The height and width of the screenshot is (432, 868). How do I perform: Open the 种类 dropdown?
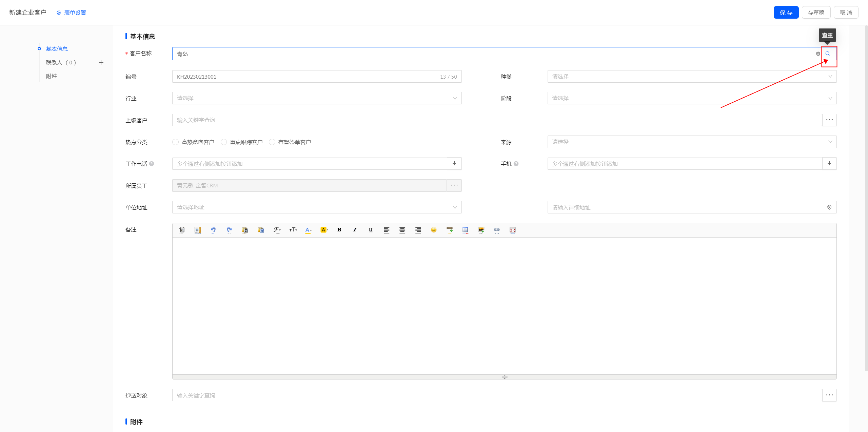(692, 76)
